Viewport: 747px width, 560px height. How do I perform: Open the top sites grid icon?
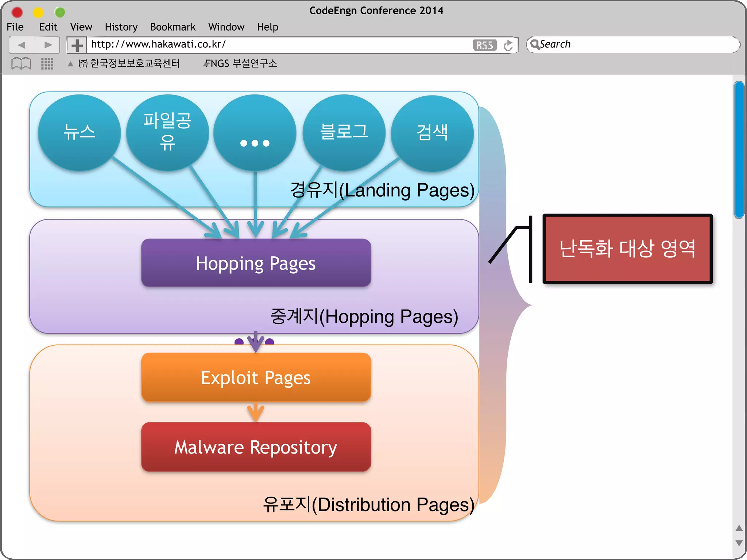point(47,63)
